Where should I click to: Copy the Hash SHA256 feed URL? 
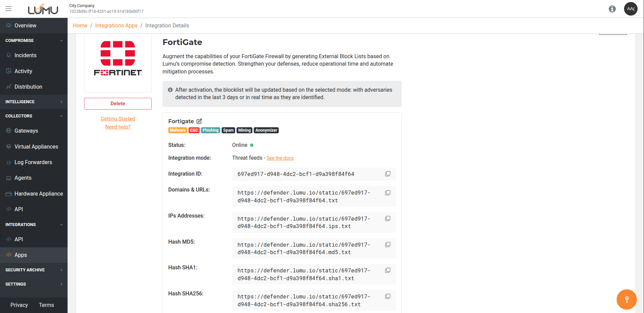[388, 296]
